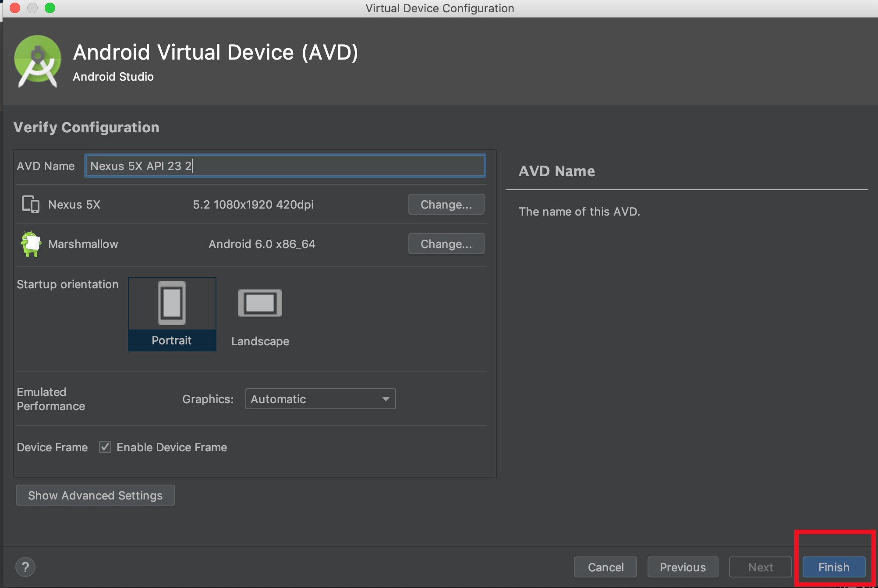Image resolution: width=878 pixels, height=588 pixels.
Task: Cancel the virtual device configuration
Action: pos(605,567)
